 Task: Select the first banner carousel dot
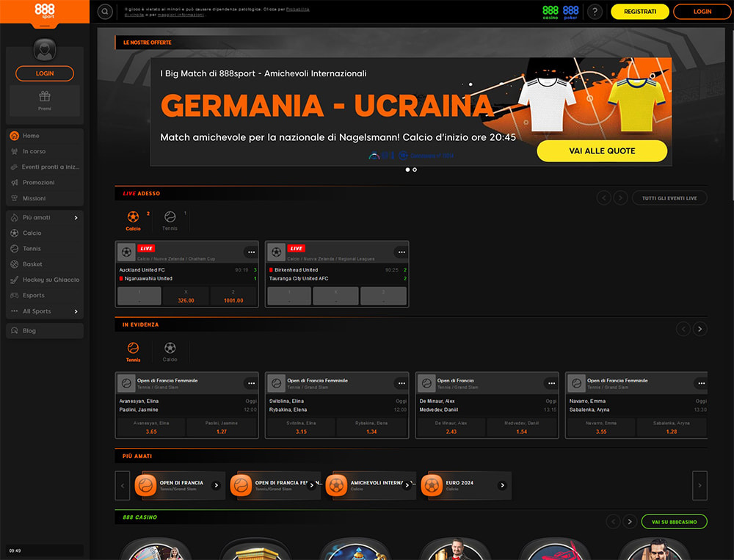tap(407, 170)
